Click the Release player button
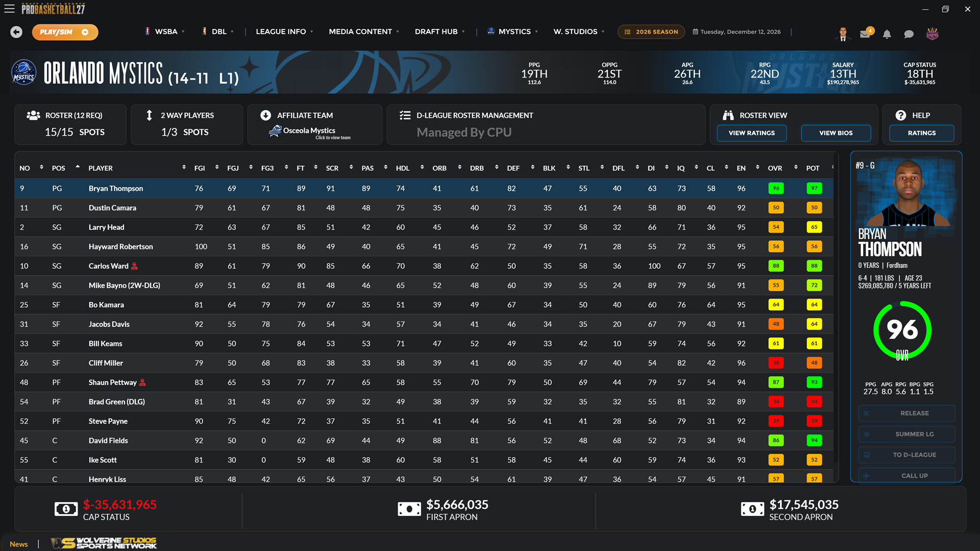Screen dimensions: 980x551 906,413
